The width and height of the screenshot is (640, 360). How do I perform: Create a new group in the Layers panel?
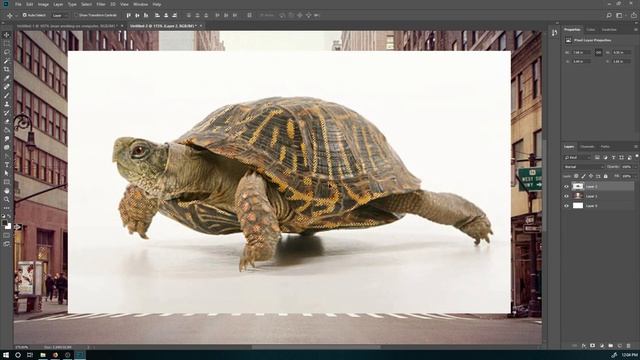(610, 346)
